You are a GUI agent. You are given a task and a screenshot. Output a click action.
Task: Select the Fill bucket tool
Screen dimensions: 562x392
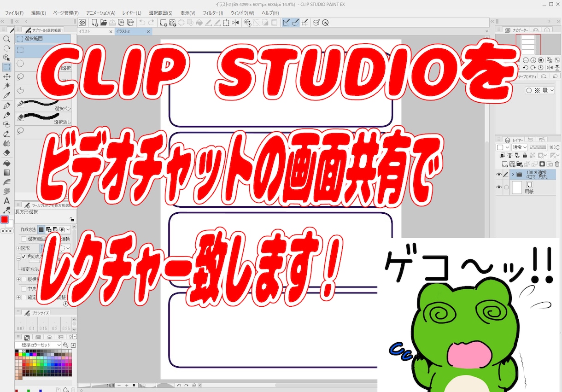coord(6,163)
